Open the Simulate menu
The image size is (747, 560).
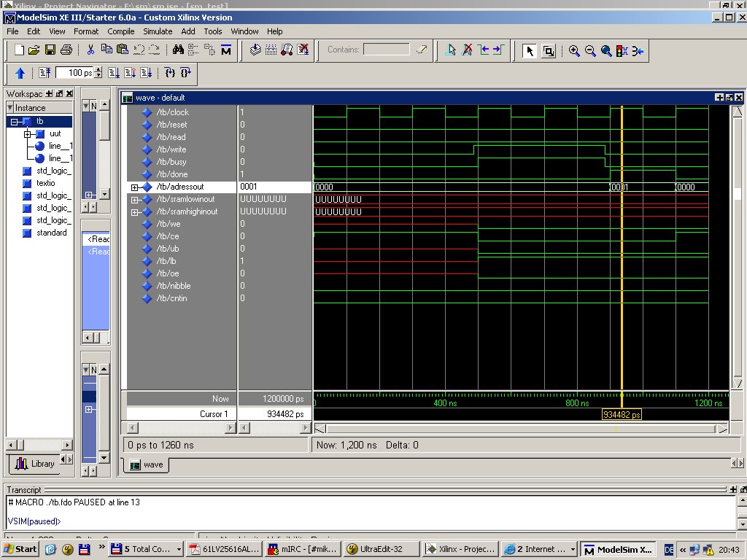point(158,31)
